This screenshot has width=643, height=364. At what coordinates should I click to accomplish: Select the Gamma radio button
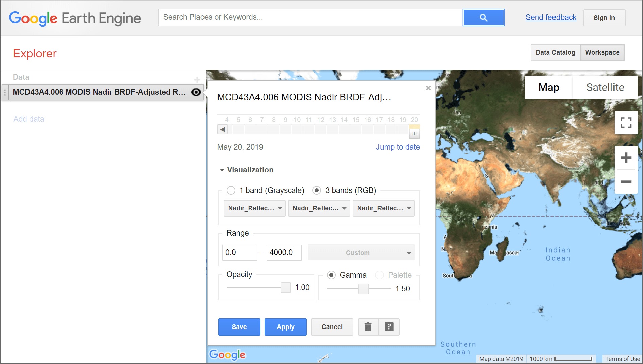pyautogui.click(x=331, y=275)
